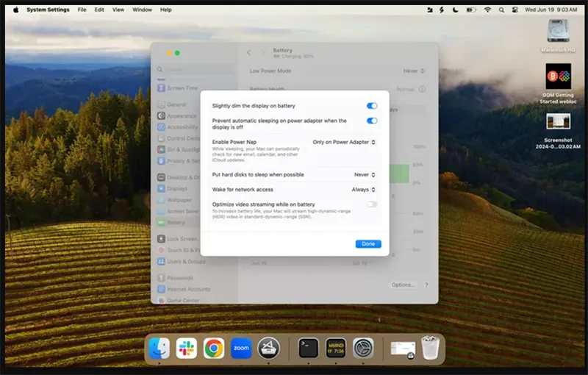Viewport: 588px width, 375px height.
Task: Select General in the settings sidebar
Action: tap(195, 104)
